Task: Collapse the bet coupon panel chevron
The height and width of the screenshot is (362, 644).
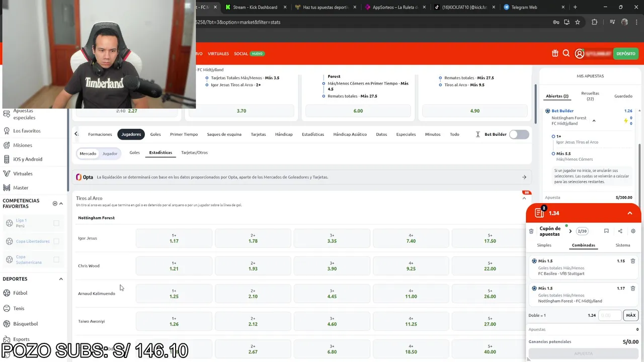Action: tap(630, 213)
